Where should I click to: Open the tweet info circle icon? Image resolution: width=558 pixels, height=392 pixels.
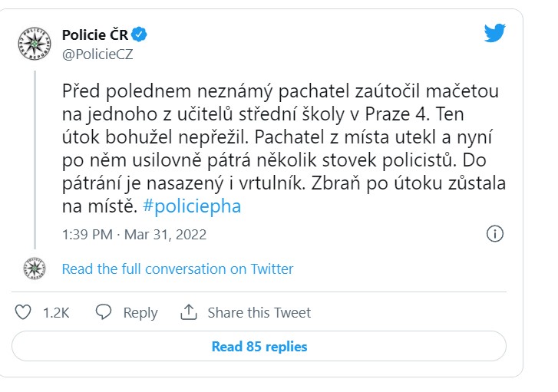tap(495, 234)
